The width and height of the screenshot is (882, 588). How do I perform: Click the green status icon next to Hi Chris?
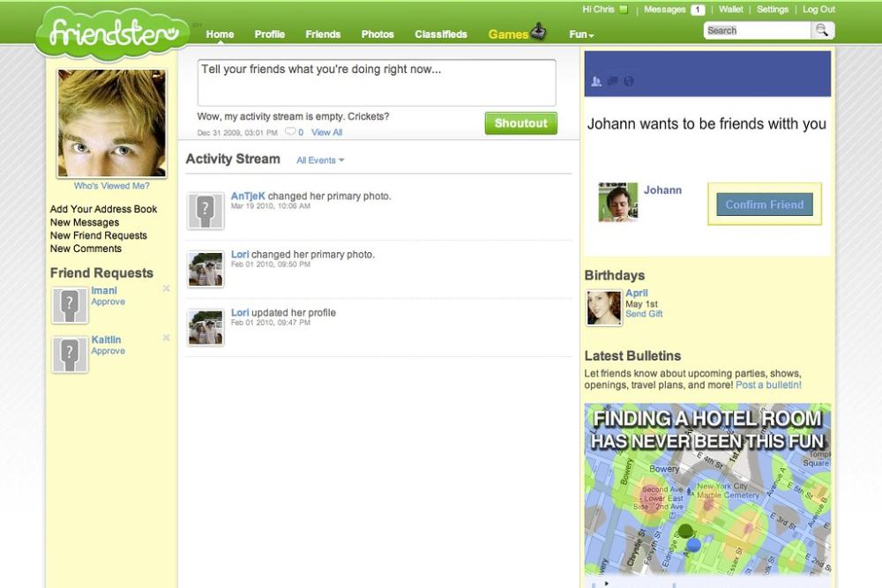tap(624, 10)
